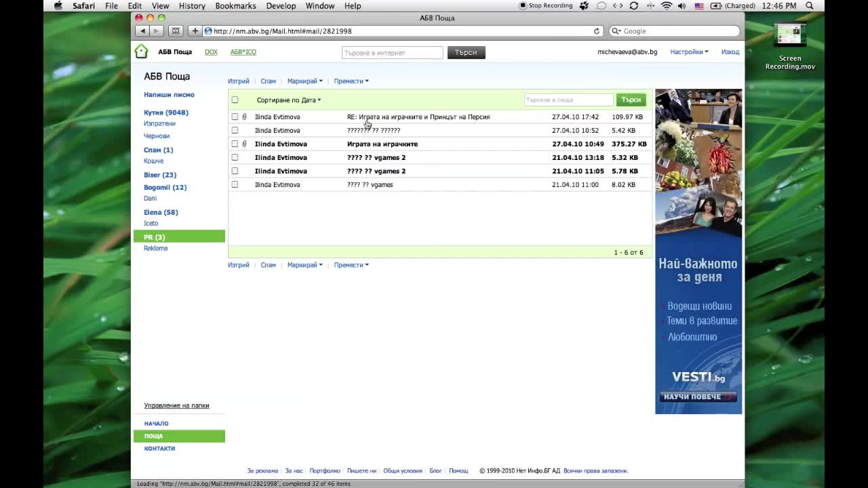Click the Изход logout link

(730, 52)
